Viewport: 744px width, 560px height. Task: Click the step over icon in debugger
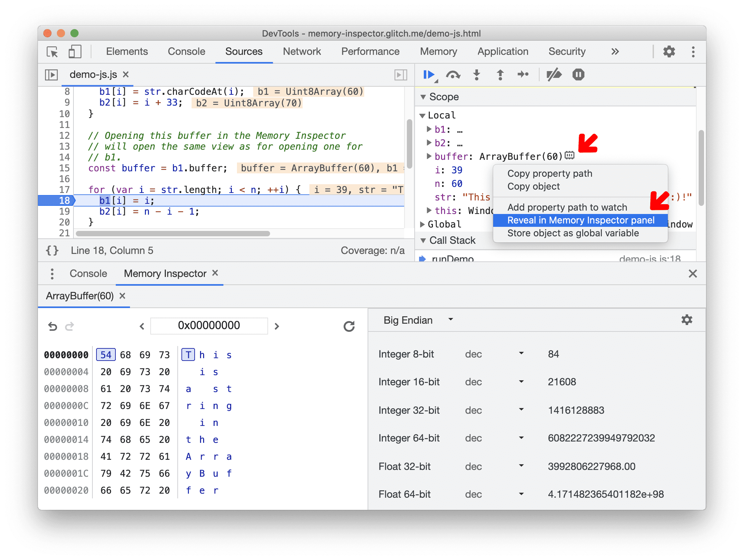pyautogui.click(x=453, y=75)
